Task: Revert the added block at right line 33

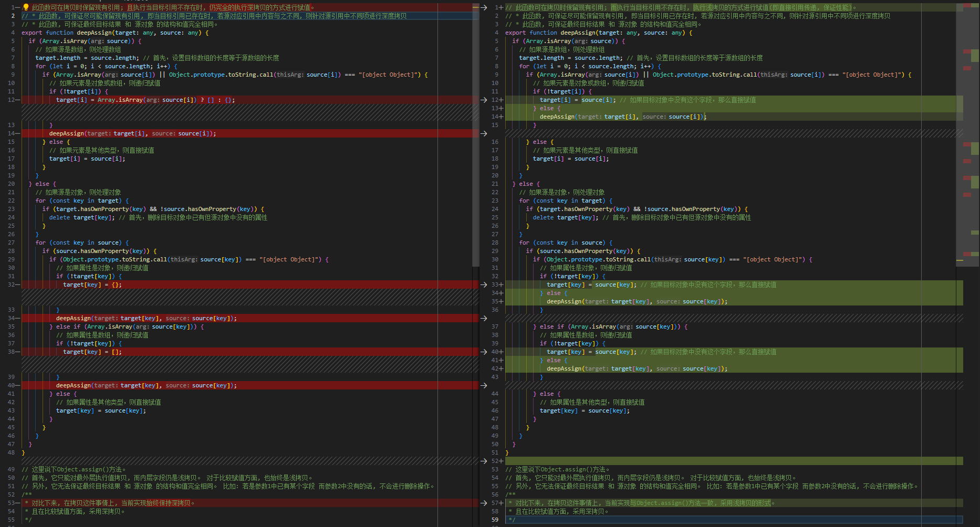Action: (484, 284)
